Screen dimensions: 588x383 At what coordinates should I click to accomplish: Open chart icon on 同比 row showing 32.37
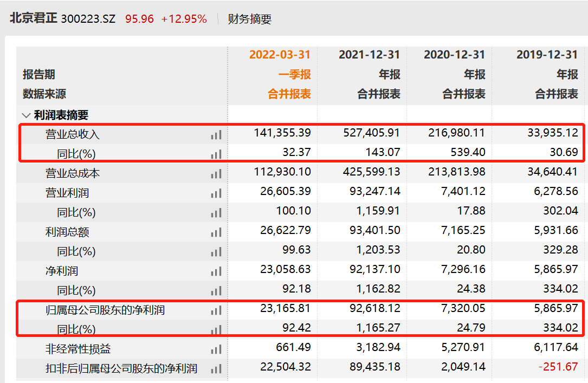216,154
